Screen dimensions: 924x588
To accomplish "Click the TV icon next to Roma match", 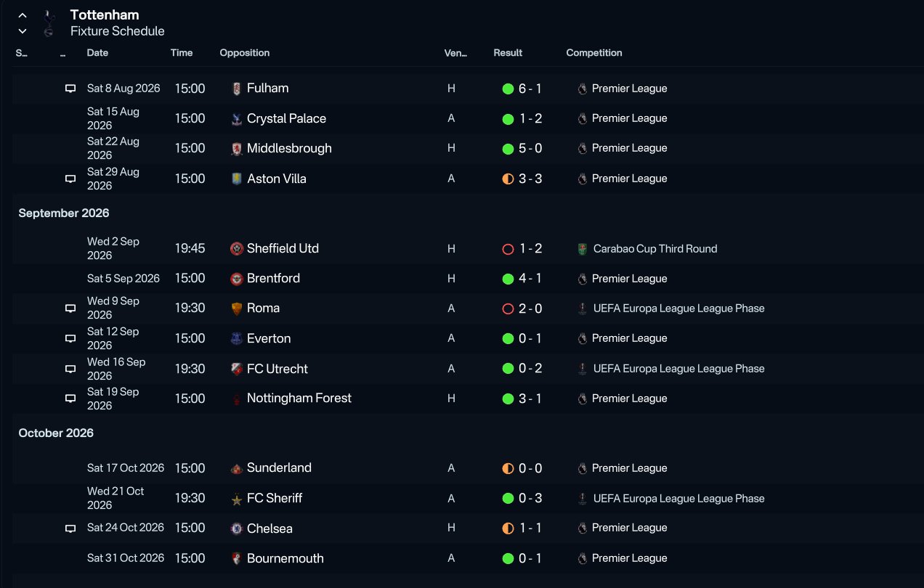I will click(x=70, y=309).
